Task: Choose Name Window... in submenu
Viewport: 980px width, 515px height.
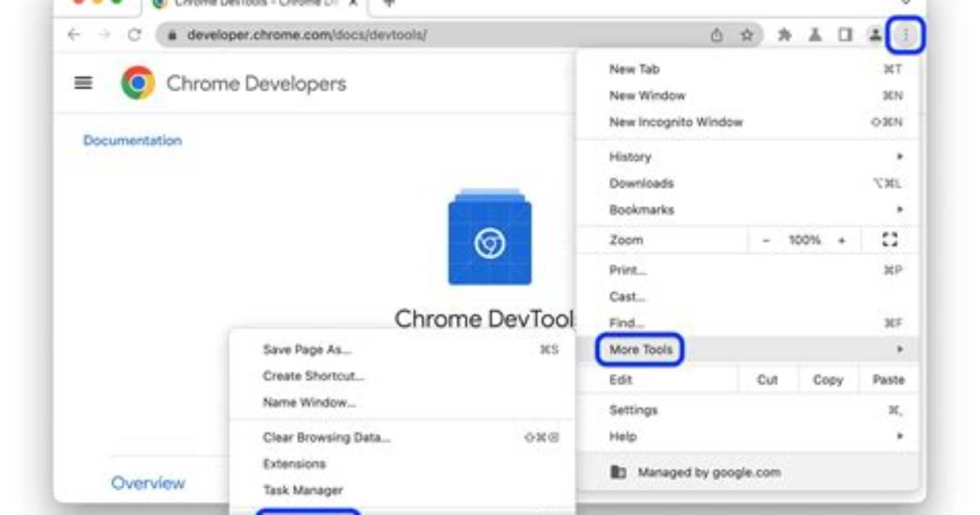Action: 402,402
